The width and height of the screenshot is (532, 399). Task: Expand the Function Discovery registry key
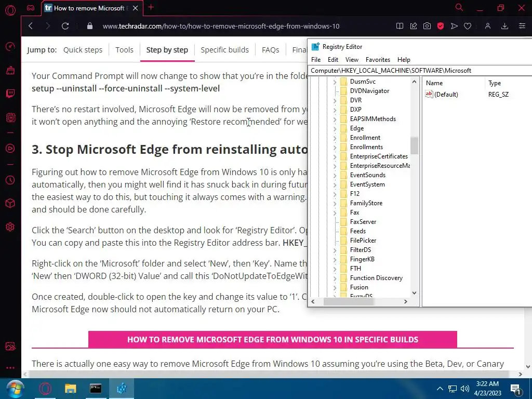(x=335, y=278)
